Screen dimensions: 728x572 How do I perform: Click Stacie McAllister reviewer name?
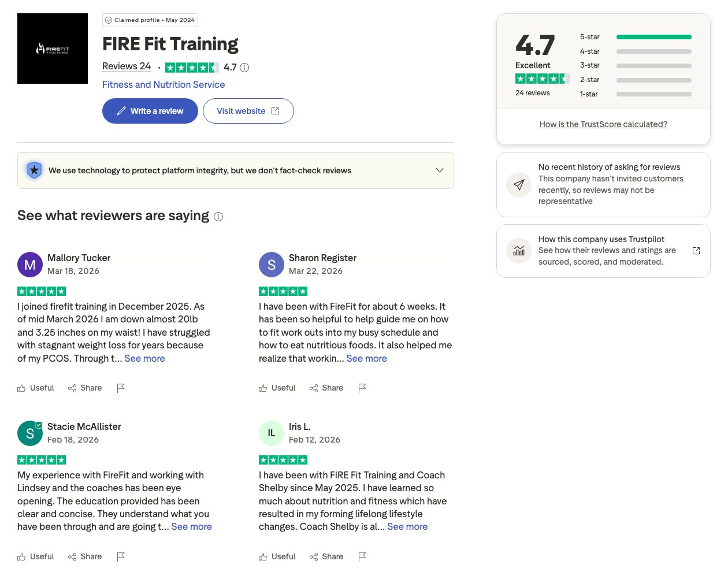[84, 426]
